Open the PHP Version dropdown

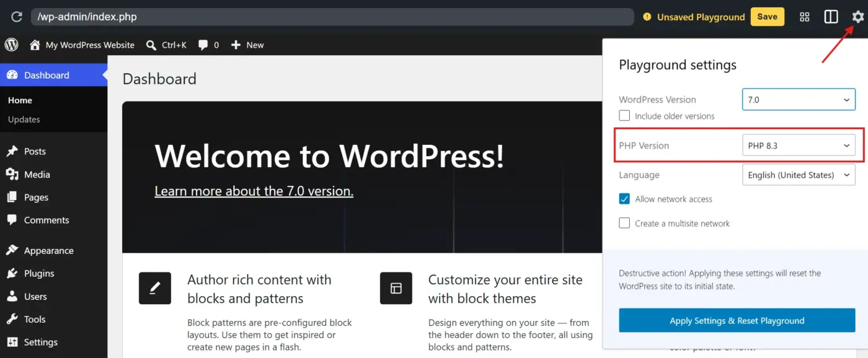[799, 146]
